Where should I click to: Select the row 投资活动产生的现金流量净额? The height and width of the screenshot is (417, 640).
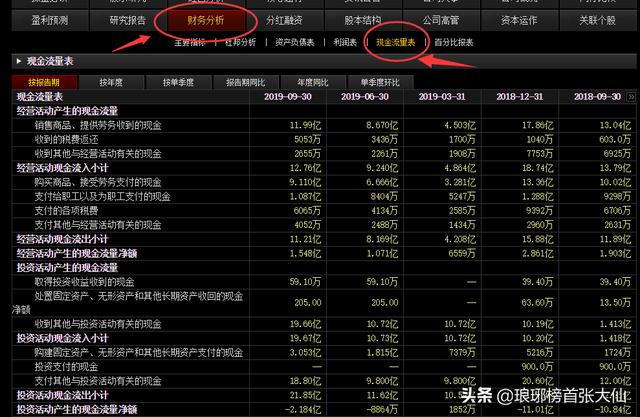tap(324, 409)
